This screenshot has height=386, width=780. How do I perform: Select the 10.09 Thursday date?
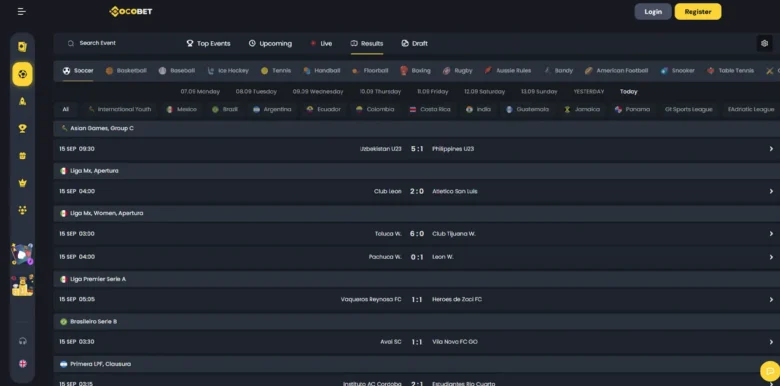click(x=381, y=92)
